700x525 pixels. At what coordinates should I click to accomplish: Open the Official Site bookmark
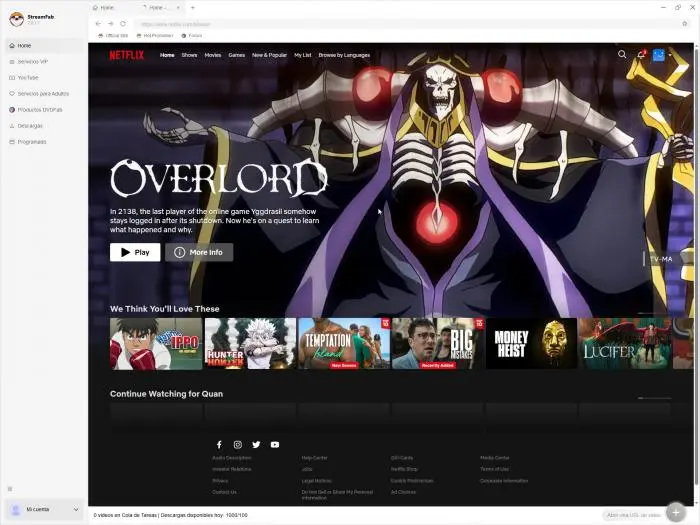pyautogui.click(x=113, y=35)
